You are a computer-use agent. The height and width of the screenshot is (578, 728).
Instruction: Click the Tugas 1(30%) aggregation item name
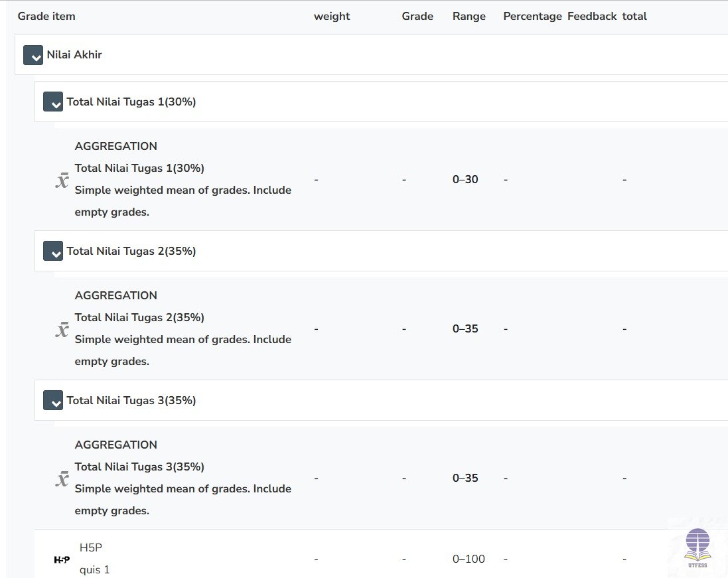click(x=139, y=168)
